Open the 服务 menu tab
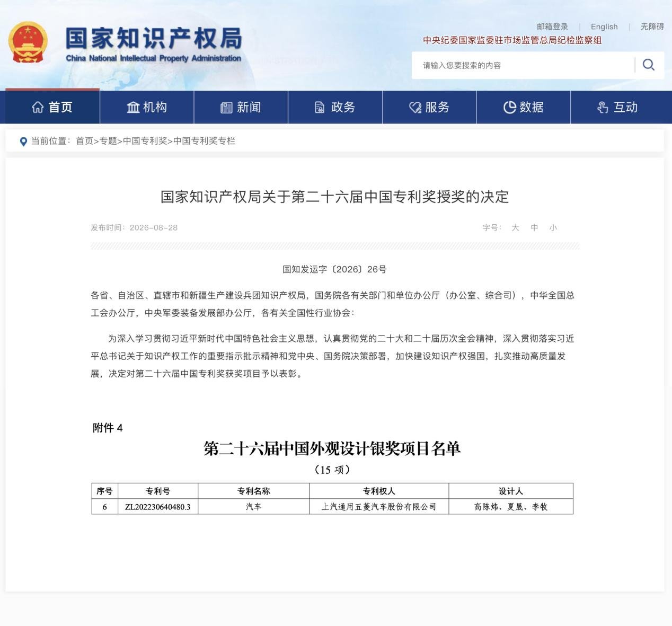 [429, 107]
